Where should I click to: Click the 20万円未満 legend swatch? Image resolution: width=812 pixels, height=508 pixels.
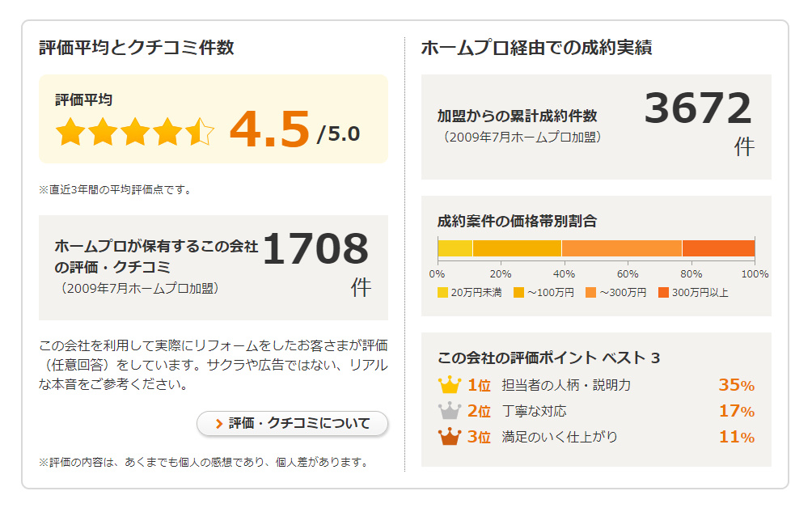point(442,293)
